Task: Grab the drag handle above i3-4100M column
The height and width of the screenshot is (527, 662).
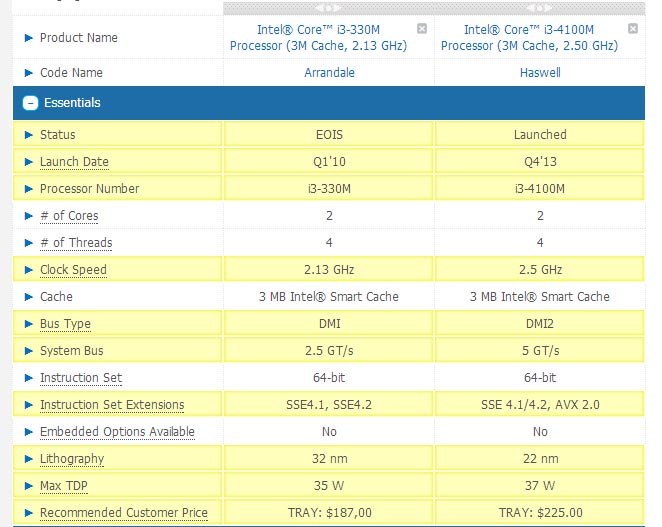Action: tap(540, 8)
